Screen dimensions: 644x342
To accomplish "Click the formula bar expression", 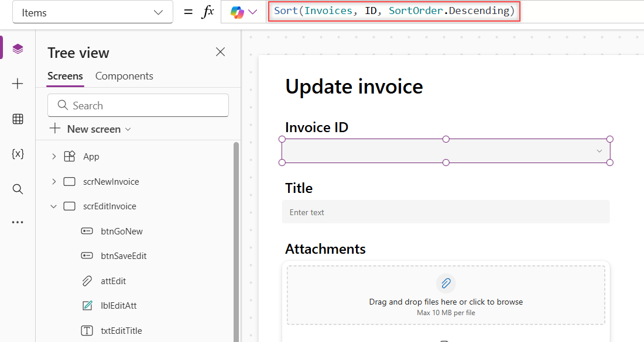I will [x=394, y=11].
